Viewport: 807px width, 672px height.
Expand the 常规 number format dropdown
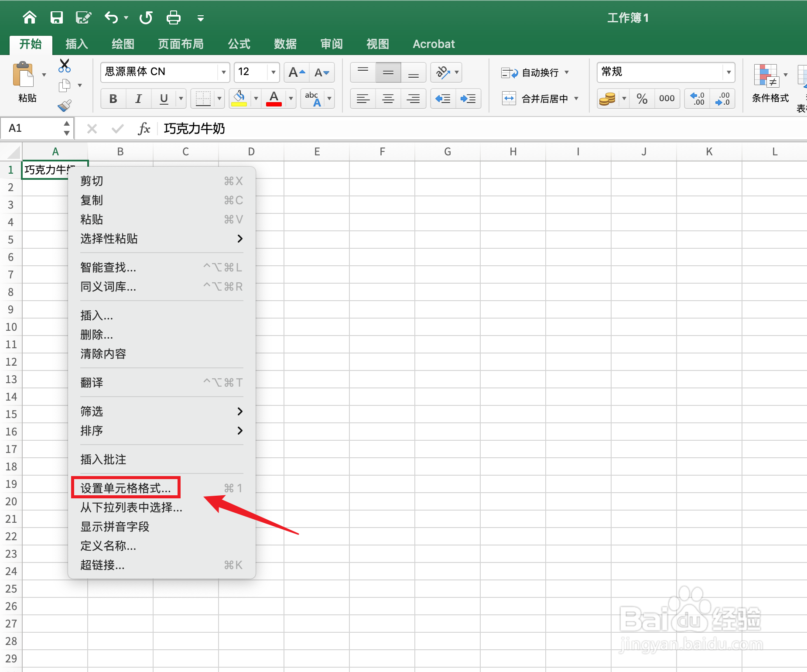[729, 72]
